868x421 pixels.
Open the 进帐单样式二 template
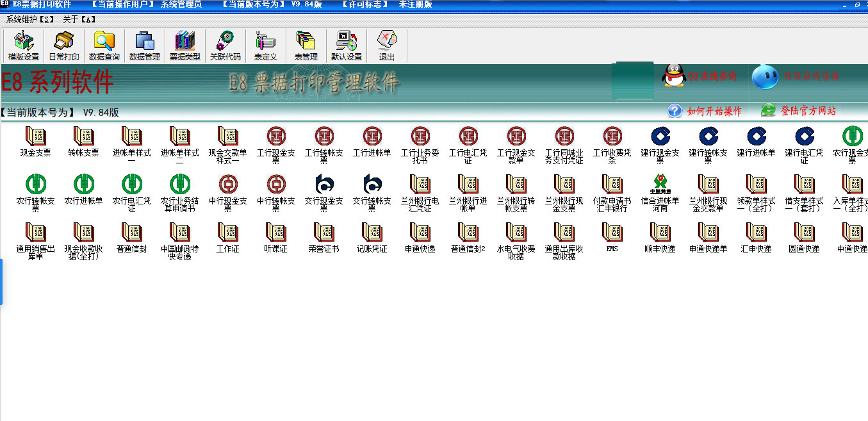click(x=180, y=145)
